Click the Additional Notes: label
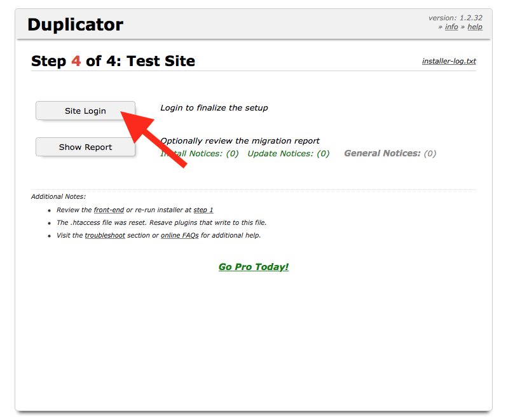Screen dimensions: 520x420 pos(58,196)
